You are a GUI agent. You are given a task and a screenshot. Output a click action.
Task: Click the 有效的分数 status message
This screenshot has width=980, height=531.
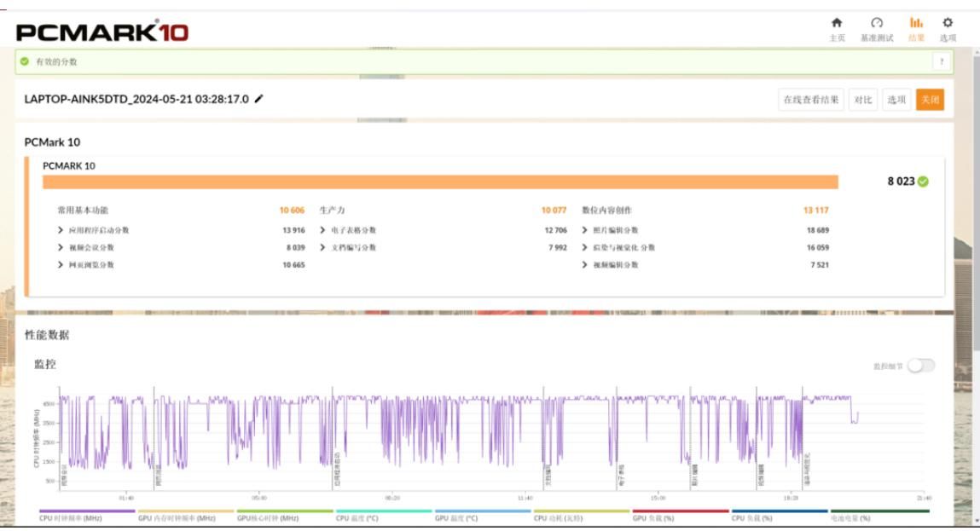(x=56, y=61)
